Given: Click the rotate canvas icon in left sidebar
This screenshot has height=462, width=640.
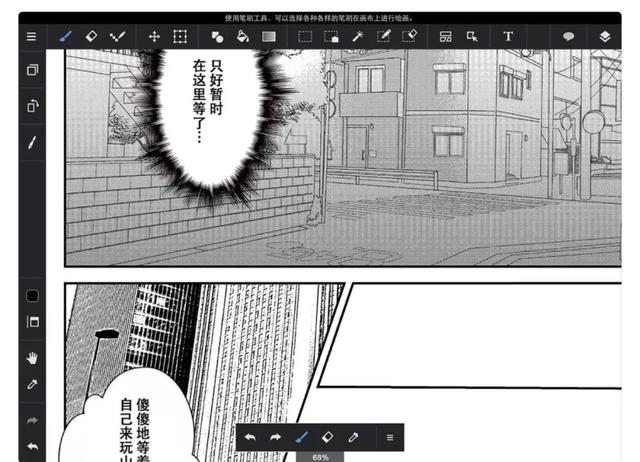Looking at the screenshot, I should pos(32,106).
